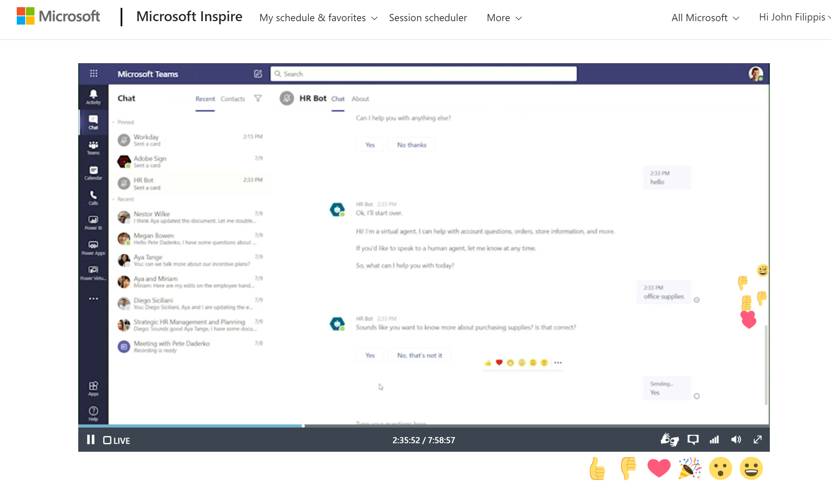831x504 pixels.
Task: Open chat with Megan Bowen
Action: 190,239
